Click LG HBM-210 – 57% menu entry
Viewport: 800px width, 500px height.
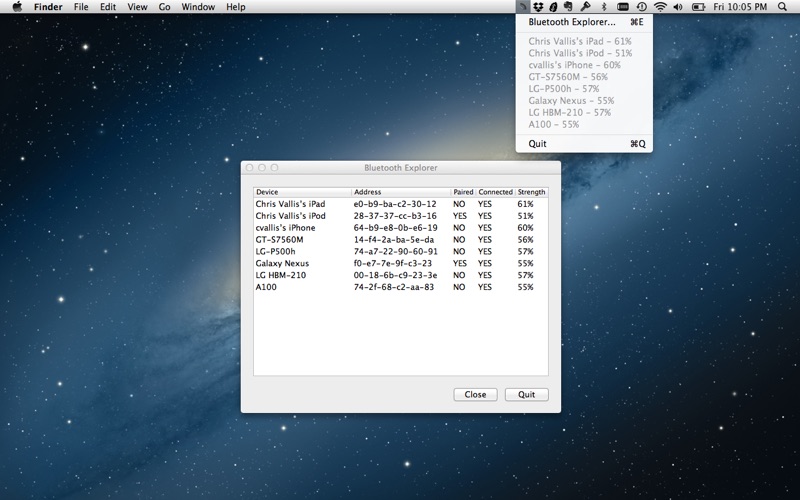(584, 112)
